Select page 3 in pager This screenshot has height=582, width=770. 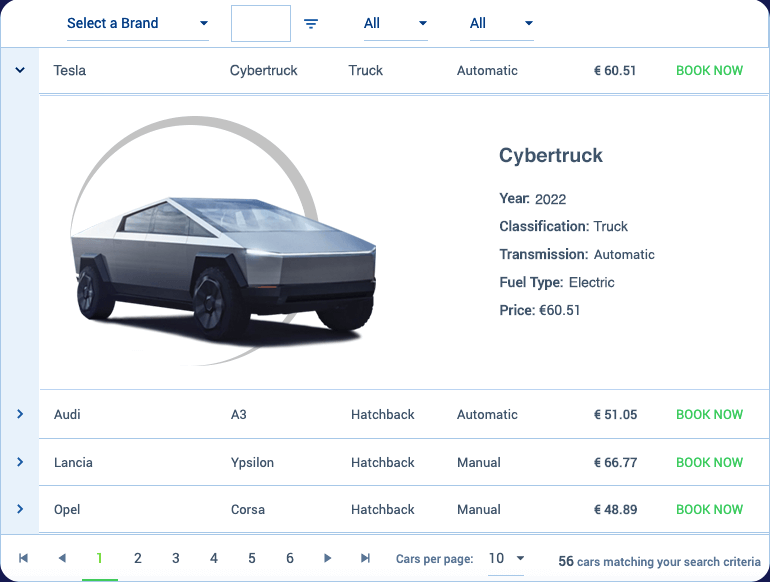click(176, 558)
